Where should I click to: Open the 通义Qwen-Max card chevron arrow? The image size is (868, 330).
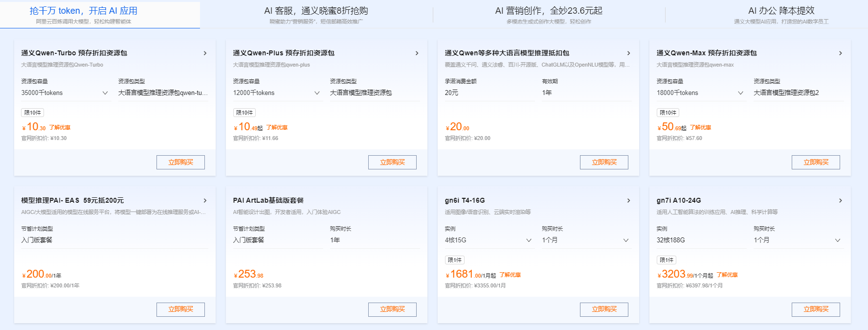840,53
